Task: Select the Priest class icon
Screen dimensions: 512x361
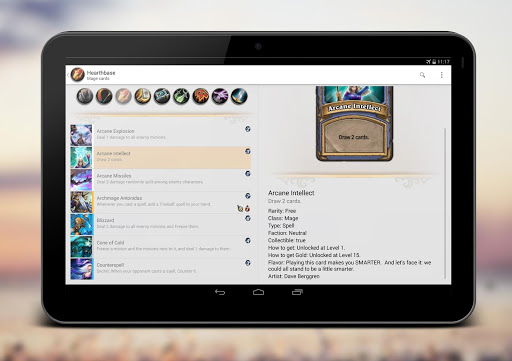Action: click(162, 97)
